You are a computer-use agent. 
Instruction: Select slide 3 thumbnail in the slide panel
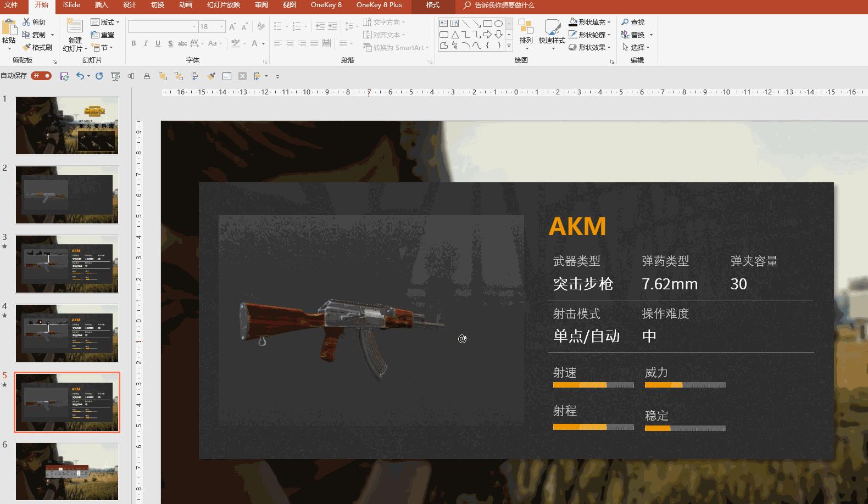click(67, 264)
